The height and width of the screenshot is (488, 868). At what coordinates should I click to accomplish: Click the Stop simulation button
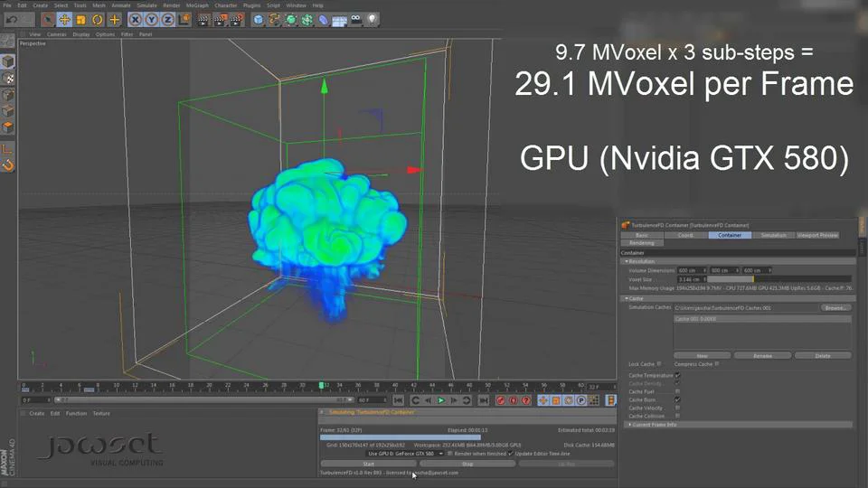click(467, 464)
